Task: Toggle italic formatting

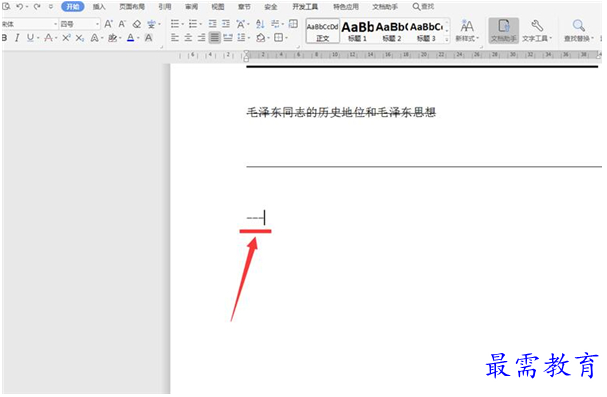Action: click(17, 38)
